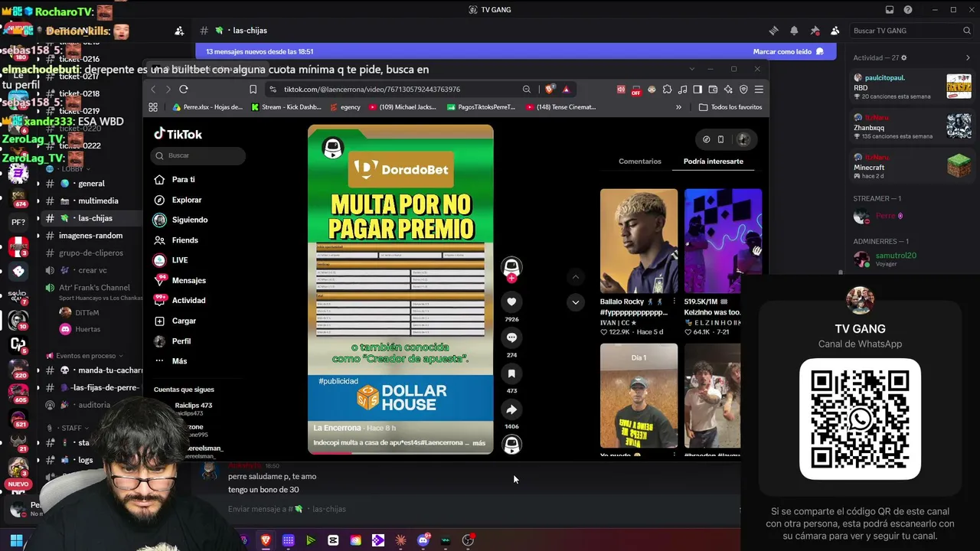This screenshot has height=551, width=980.
Task: Expand the Más menu in TikTok
Action: tap(179, 361)
